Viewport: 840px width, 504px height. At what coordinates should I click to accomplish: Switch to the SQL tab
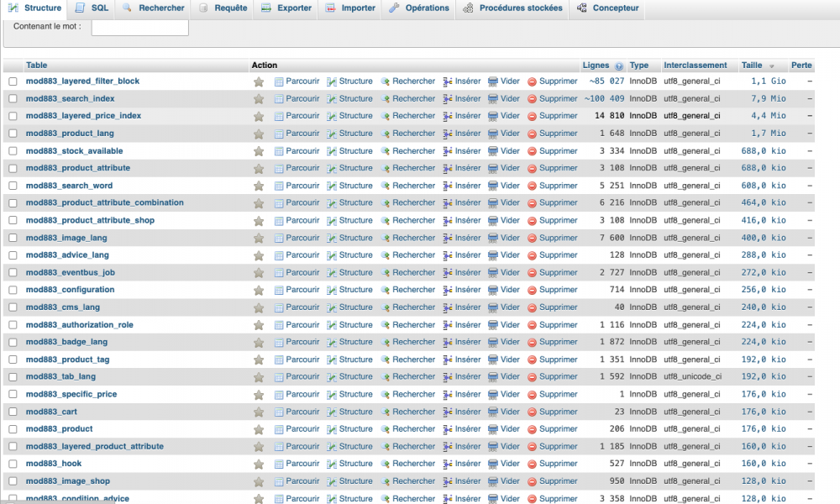click(92, 8)
